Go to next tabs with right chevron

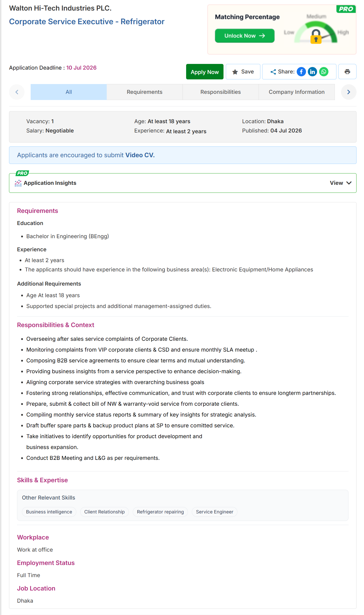(x=349, y=92)
